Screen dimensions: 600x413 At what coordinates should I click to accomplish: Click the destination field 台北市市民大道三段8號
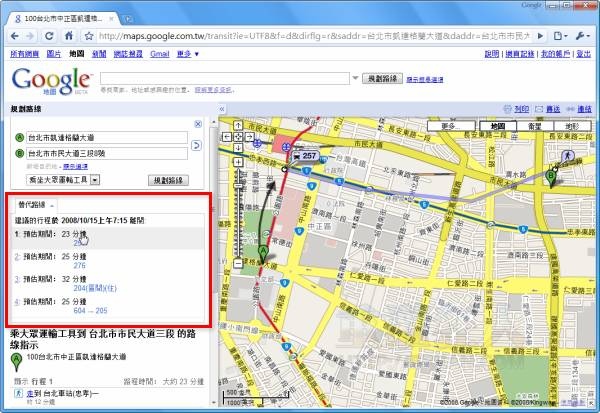107,153
